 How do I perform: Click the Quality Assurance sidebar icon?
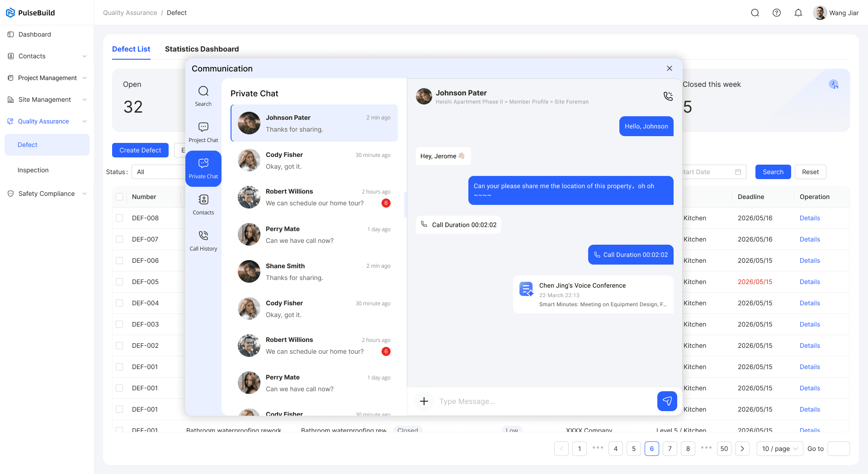(10, 121)
